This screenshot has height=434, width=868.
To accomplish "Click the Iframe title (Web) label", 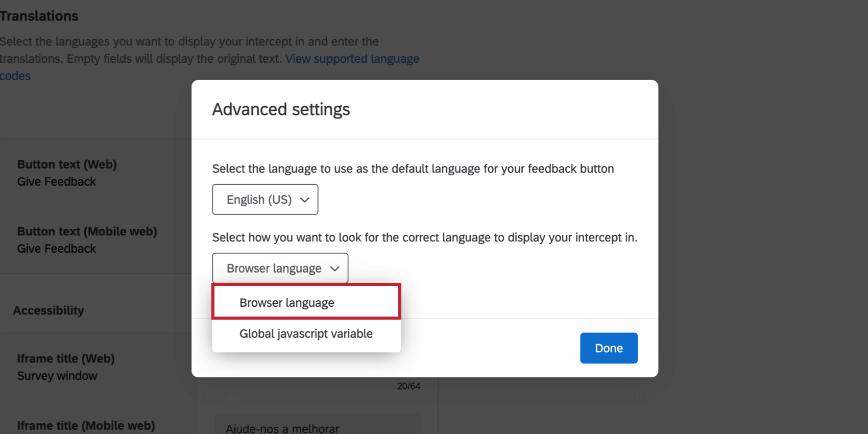I will pyautogui.click(x=66, y=358).
